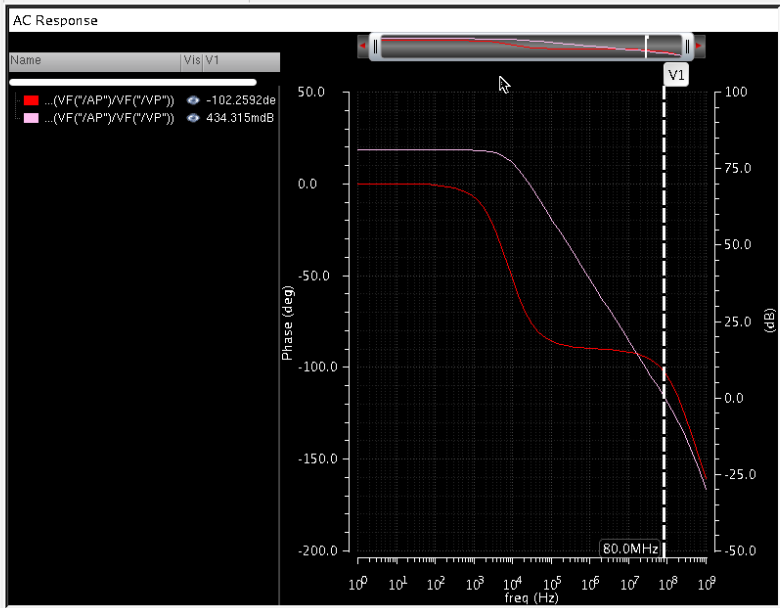This screenshot has width=780, height=608.
Task: Click the freq (Hz) axis label
Action: pos(532,598)
